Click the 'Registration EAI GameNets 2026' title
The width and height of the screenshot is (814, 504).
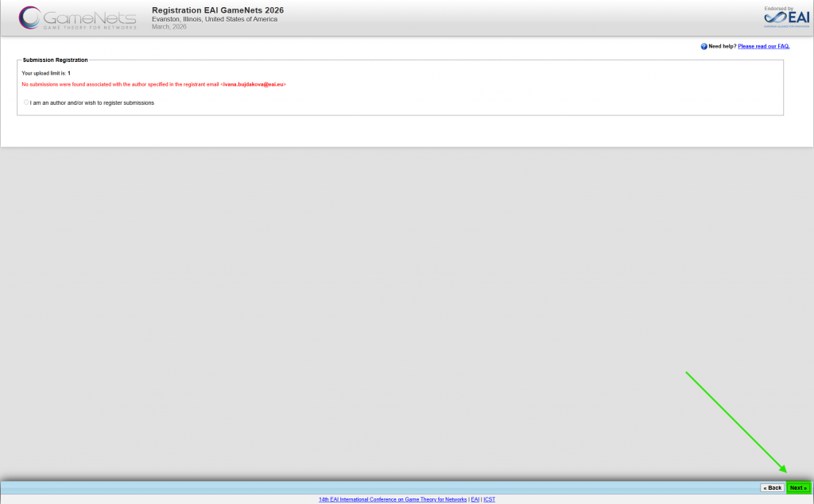[x=217, y=10]
